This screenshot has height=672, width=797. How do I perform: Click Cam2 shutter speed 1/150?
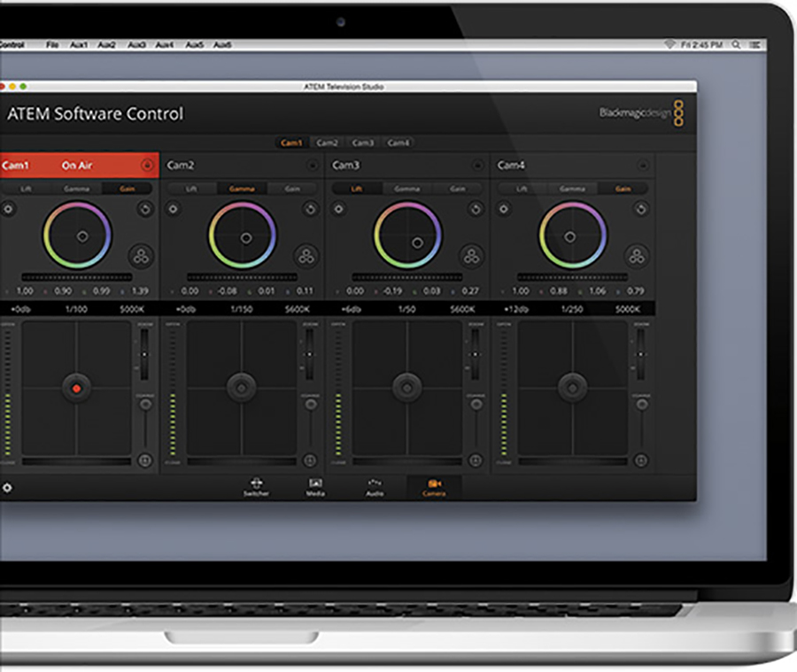click(x=242, y=309)
